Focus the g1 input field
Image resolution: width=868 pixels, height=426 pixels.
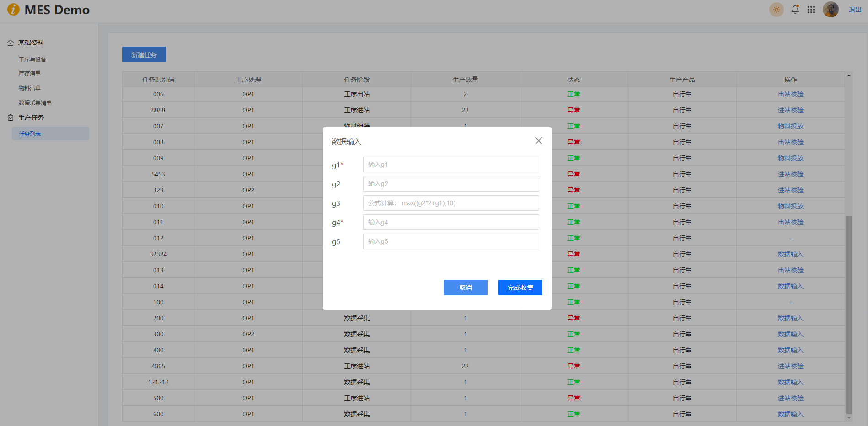pos(450,165)
